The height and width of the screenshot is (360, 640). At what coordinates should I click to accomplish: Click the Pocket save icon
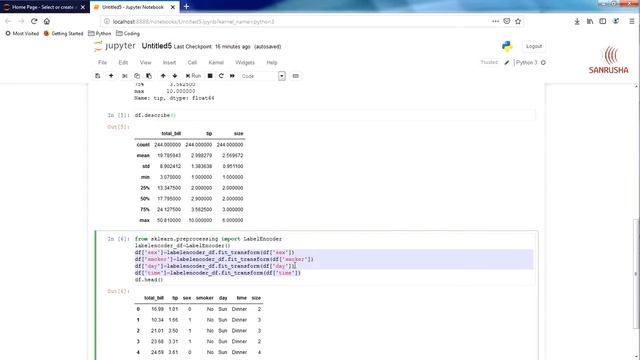click(507, 21)
